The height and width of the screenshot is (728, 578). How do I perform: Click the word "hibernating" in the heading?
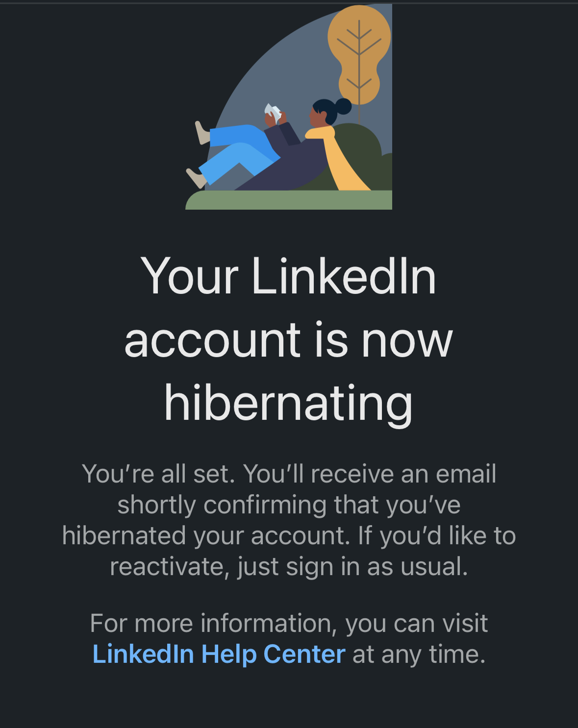(x=288, y=403)
